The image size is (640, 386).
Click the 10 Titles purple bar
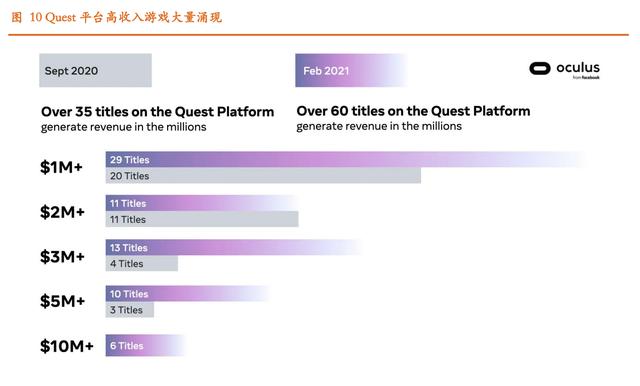click(188, 293)
